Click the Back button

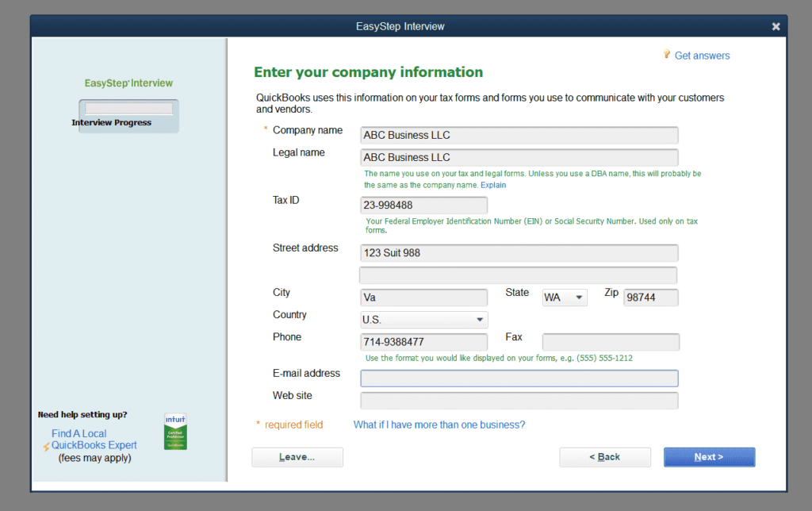click(605, 457)
